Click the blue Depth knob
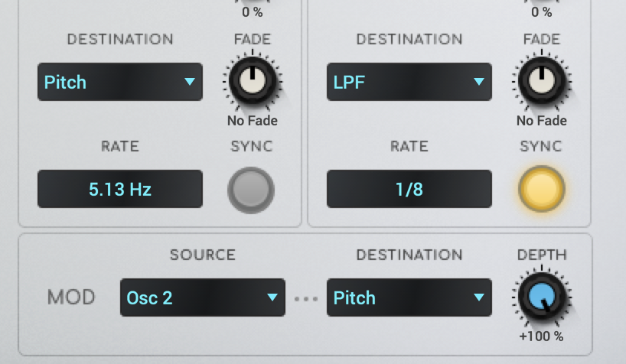The height and width of the screenshot is (364, 626). [541, 297]
